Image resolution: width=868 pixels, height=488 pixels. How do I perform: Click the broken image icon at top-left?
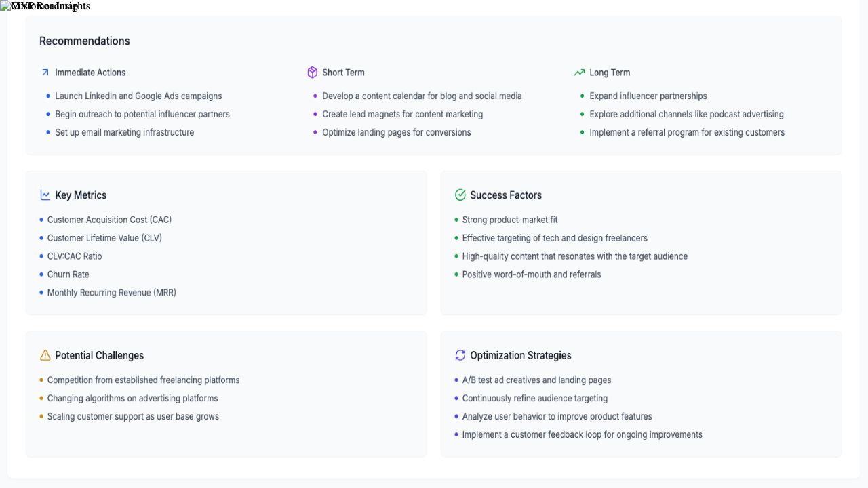pos(5,6)
